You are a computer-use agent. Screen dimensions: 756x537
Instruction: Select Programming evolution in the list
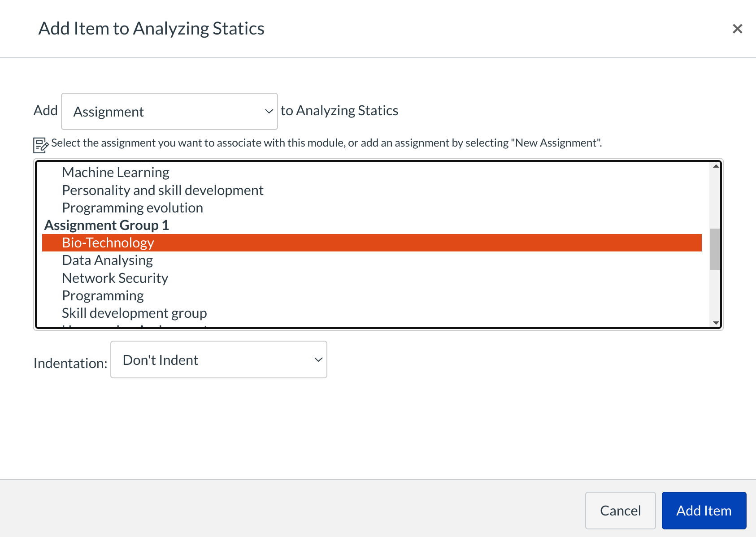click(132, 208)
